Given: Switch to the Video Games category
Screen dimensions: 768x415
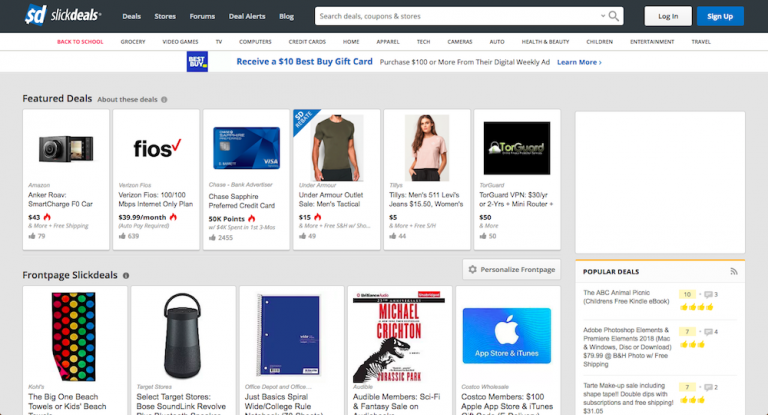Looking at the screenshot, I should click(179, 42).
